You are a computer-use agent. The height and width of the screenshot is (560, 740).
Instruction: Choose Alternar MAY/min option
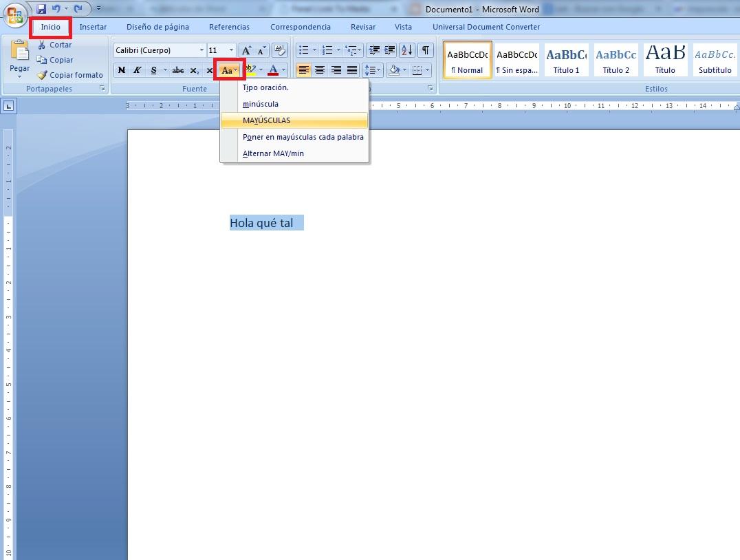tap(273, 153)
